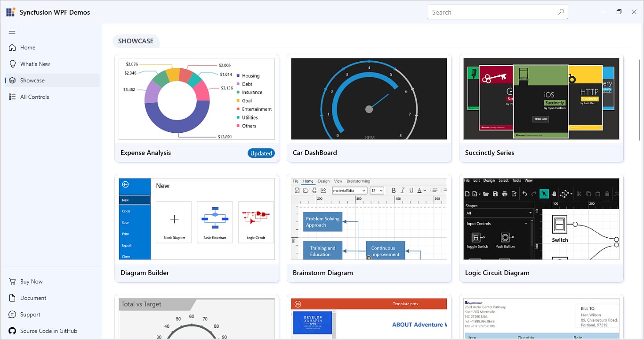
Task: Click the SHOWCASE section header
Action: (x=136, y=41)
